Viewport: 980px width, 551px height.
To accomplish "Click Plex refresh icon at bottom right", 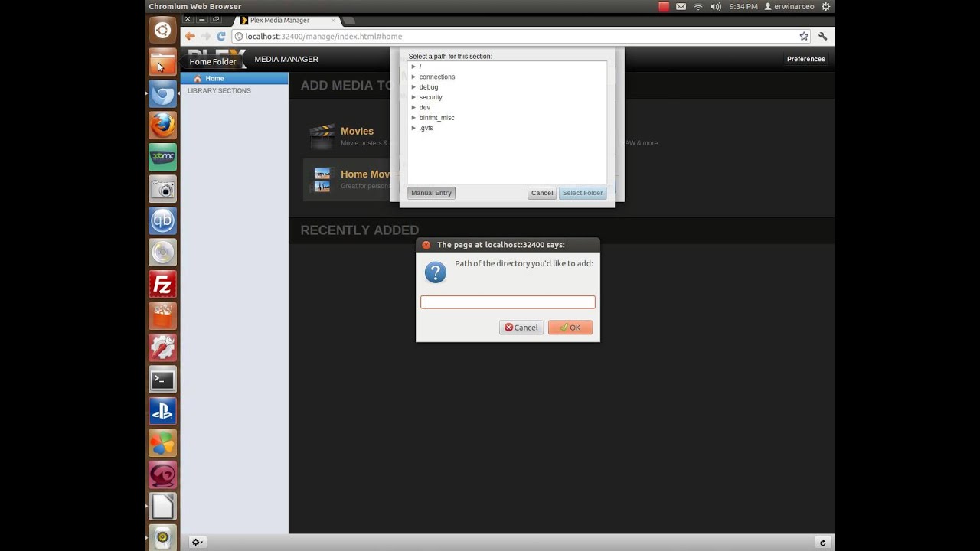I will tap(823, 543).
